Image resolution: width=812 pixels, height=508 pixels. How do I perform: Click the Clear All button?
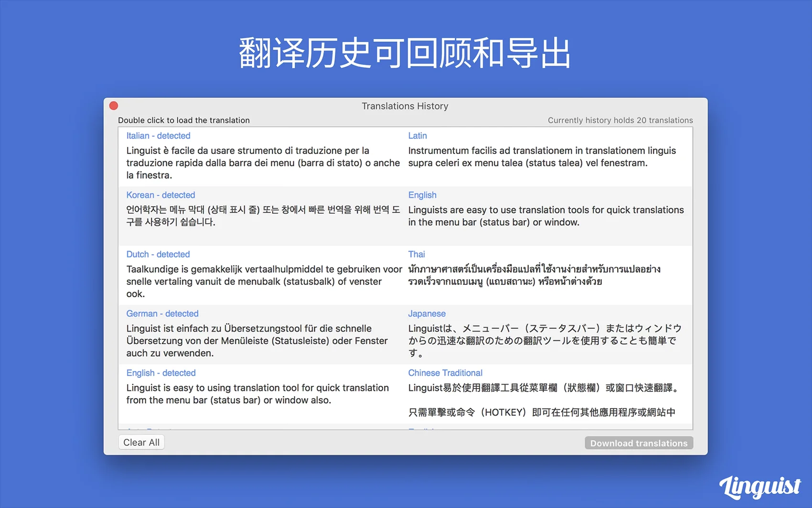[x=141, y=443]
